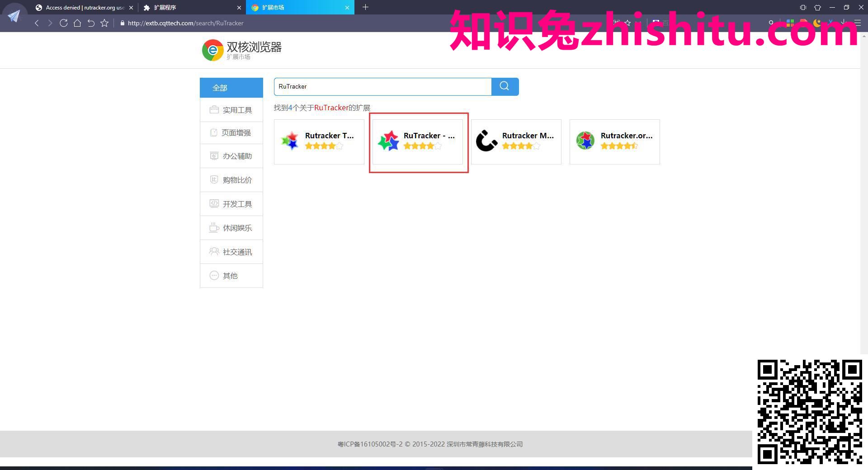The image size is (868, 470).
Task: Click the sidebar panel toggle icon in title bar
Action: pos(803,7)
